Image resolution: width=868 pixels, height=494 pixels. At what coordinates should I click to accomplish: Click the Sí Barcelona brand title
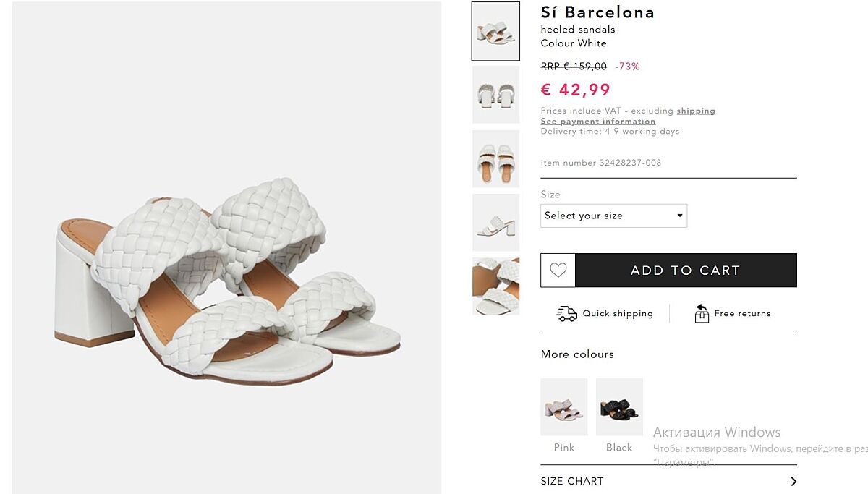(x=597, y=12)
